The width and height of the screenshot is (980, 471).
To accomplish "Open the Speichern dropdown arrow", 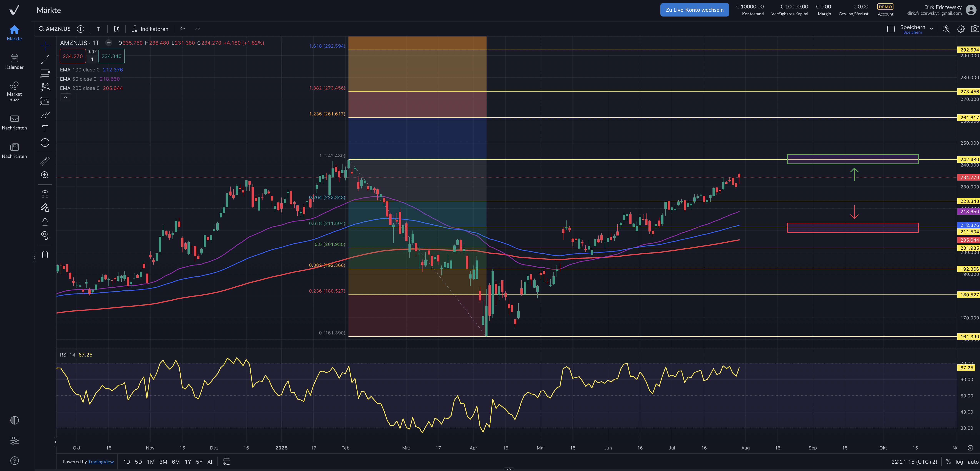I will click(x=931, y=29).
